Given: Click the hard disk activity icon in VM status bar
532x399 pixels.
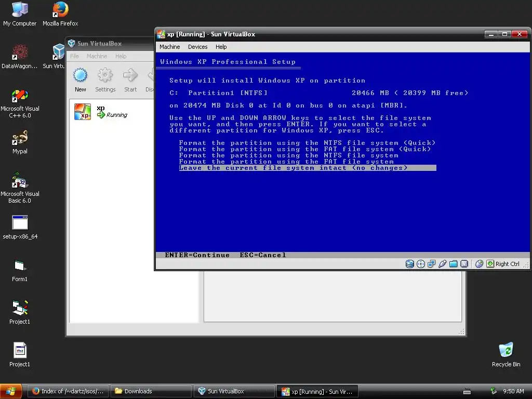Looking at the screenshot, I should tap(410, 264).
